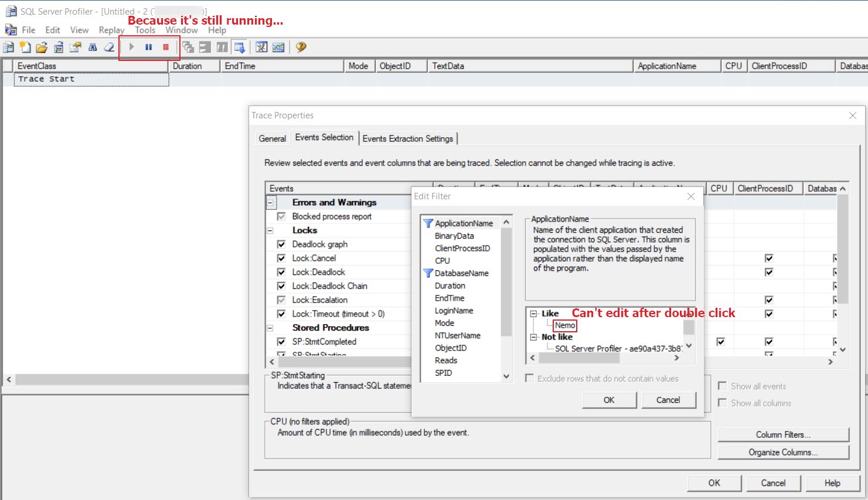Viewport: 868px width, 500px height.
Task: Toggle the Lock:Deadlock event checkbox
Action: pos(281,273)
